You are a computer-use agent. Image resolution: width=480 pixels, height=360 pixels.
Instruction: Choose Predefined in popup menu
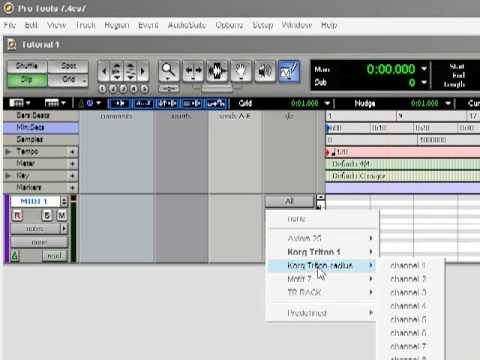coord(322,313)
